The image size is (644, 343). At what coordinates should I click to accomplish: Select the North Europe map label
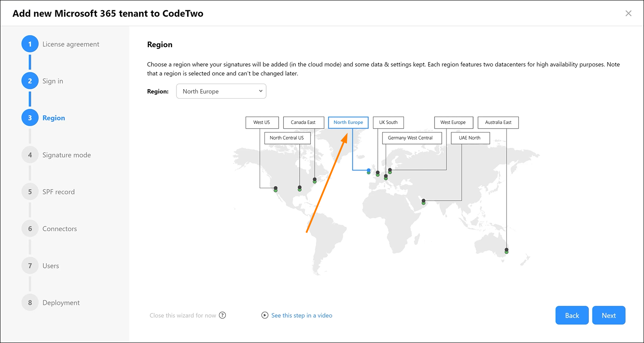click(x=348, y=122)
